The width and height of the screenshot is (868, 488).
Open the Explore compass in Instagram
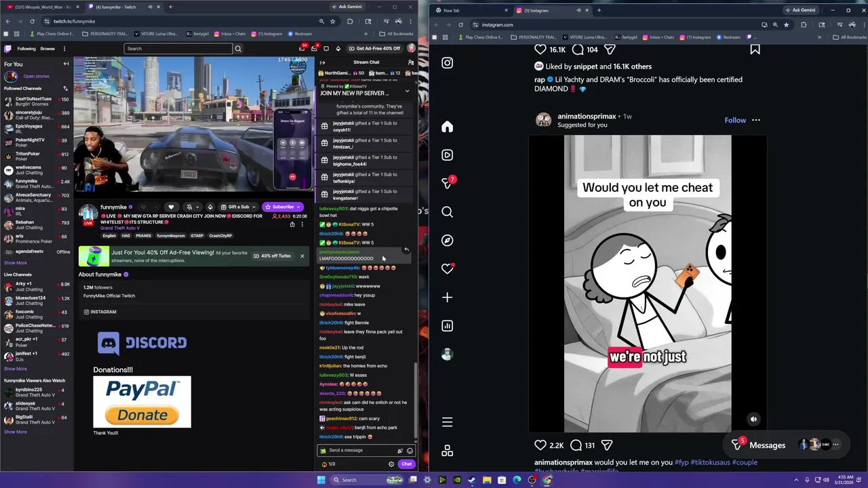447,241
